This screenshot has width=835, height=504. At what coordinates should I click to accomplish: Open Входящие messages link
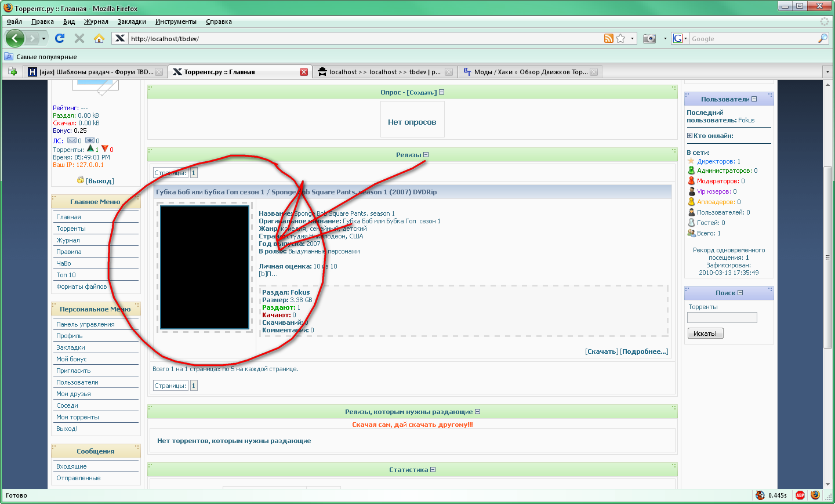point(71,466)
